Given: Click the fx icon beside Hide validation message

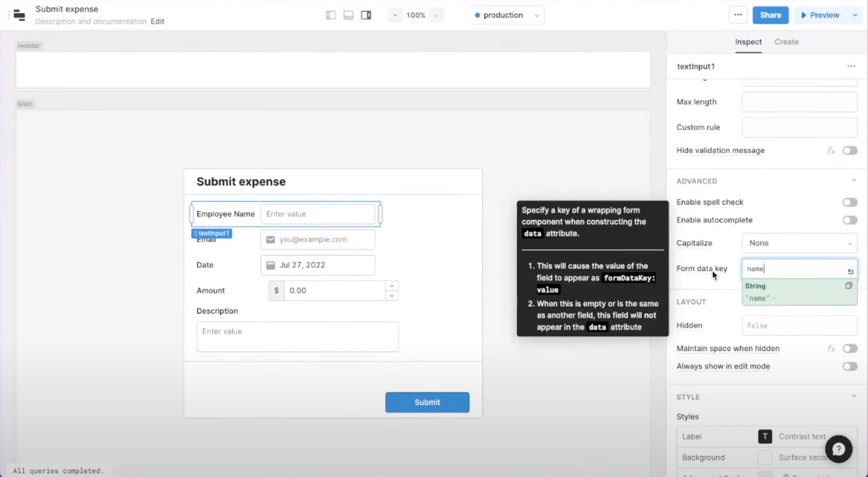Looking at the screenshot, I should point(831,151).
